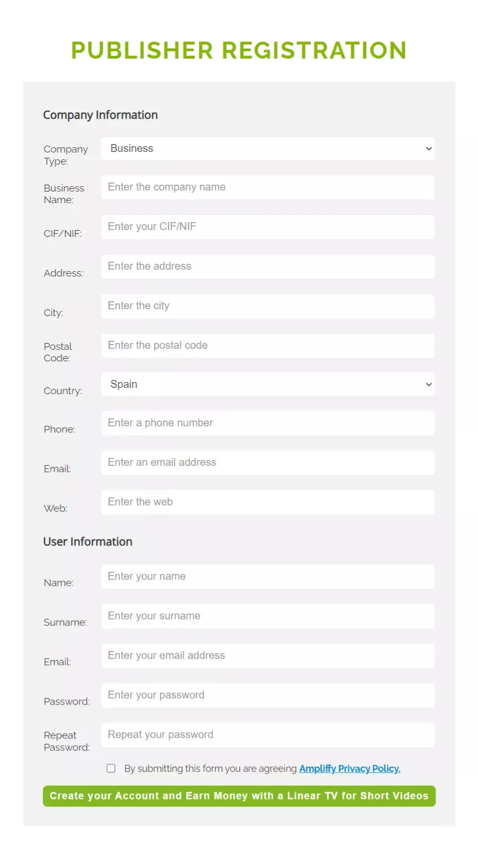Image resolution: width=479 pixels, height=868 pixels.
Task: Click the Business Name input field
Action: tap(267, 187)
